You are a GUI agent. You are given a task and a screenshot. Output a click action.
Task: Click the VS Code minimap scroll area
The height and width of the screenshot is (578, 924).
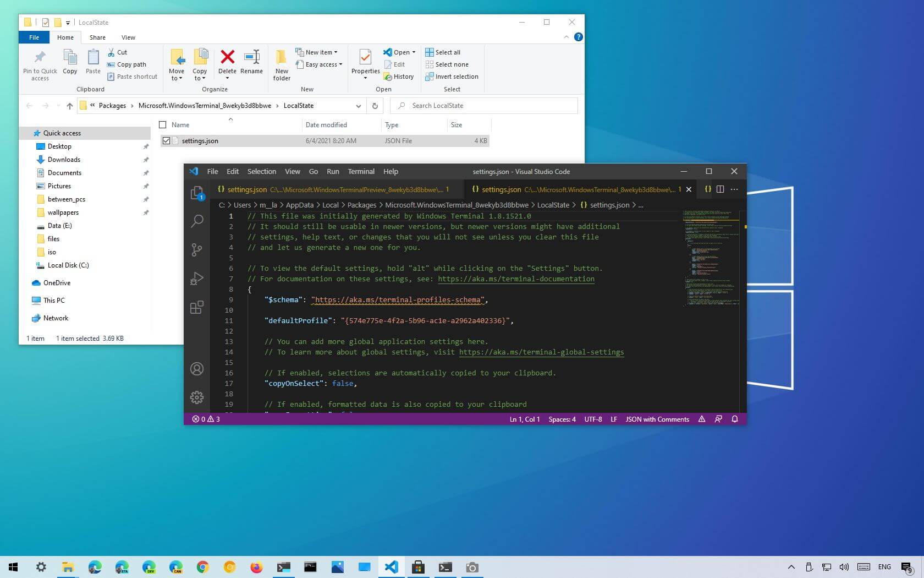coord(712,259)
